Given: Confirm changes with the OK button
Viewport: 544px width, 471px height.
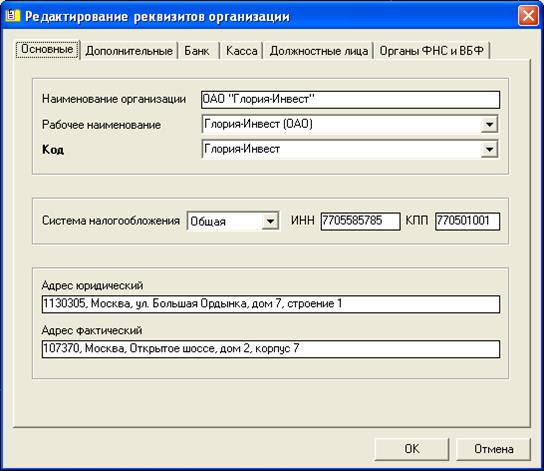Looking at the screenshot, I should 412,449.
